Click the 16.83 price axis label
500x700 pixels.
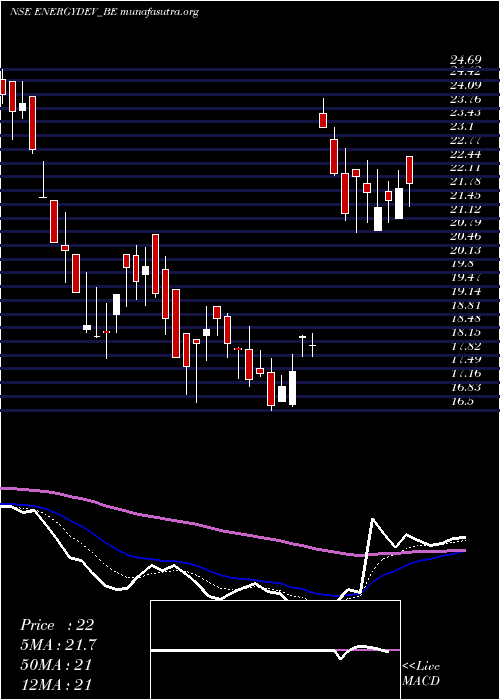click(465, 388)
